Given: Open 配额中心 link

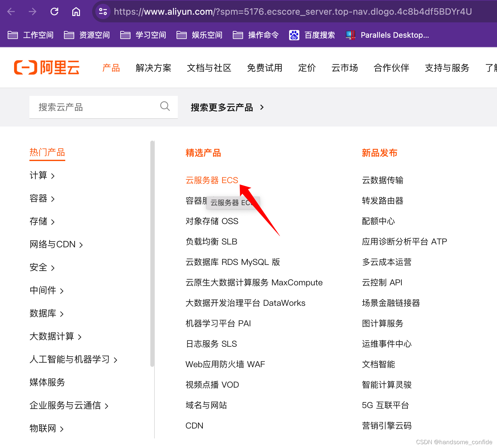Looking at the screenshot, I should (x=378, y=221).
